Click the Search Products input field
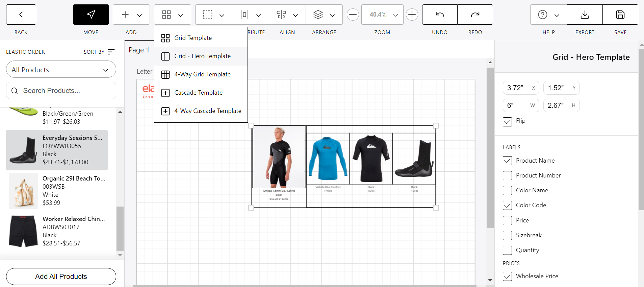Viewport: 644px width, 287px height. [x=61, y=91]
